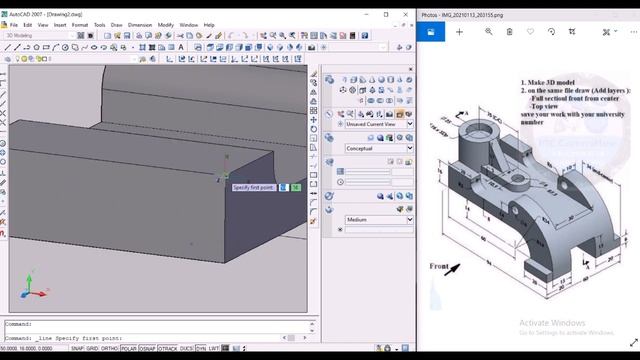This screenshot has height=360, width=640.
Task: Click the Rotate tool in Modify toolbar
Action: point(313,129)
